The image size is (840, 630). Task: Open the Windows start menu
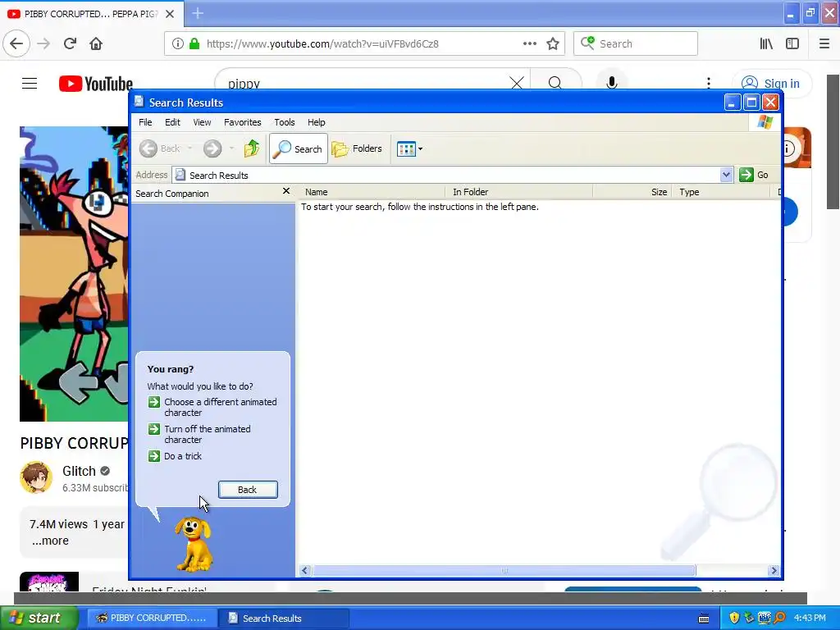(39, 619)
